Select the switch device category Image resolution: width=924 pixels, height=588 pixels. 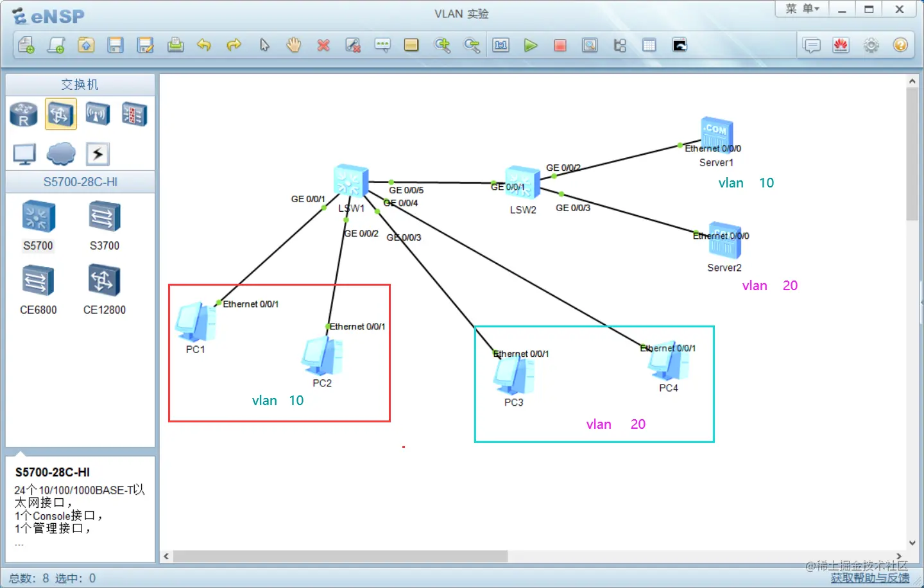point(60,114)
